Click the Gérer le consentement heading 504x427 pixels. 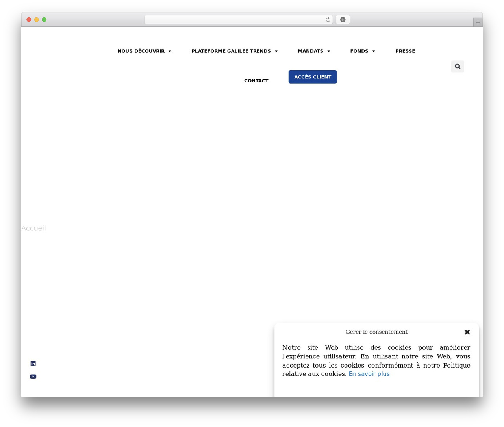[376, 332]
